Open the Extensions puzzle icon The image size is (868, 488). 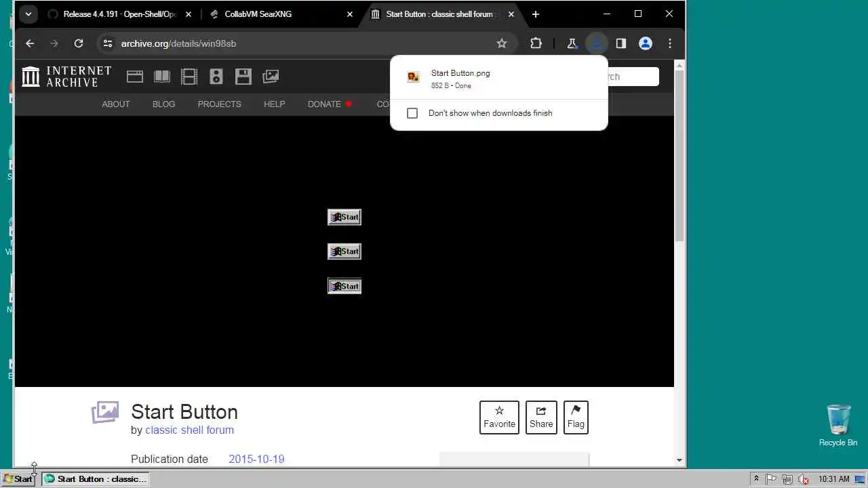pos(536,43)
